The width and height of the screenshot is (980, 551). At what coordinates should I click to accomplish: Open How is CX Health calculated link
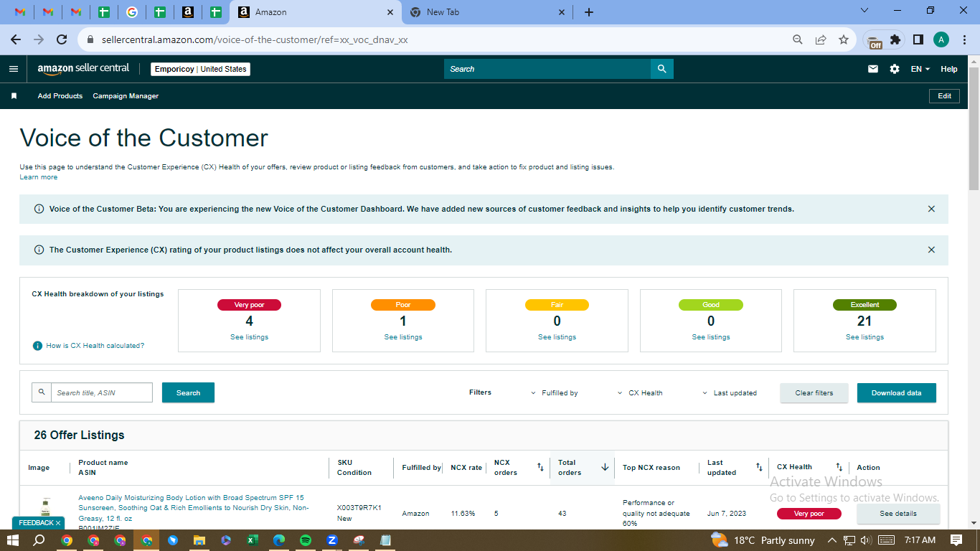[x=95, y=346]
